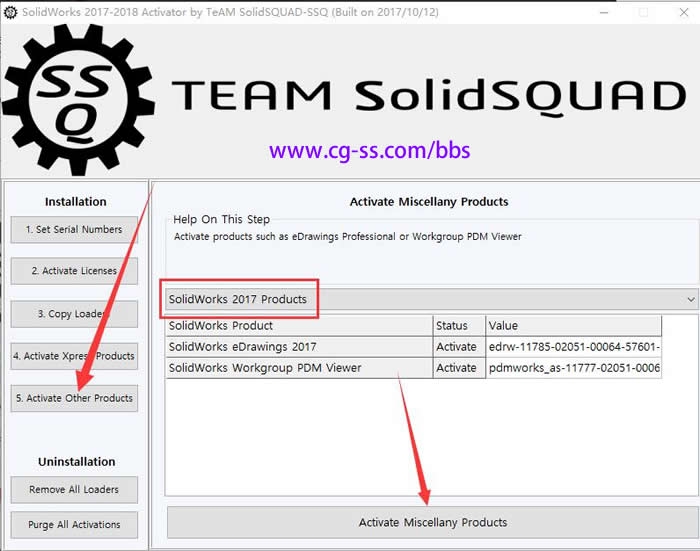Click the dropdown arrow for product version
This screenshot has height=551, width=700.
690,299
